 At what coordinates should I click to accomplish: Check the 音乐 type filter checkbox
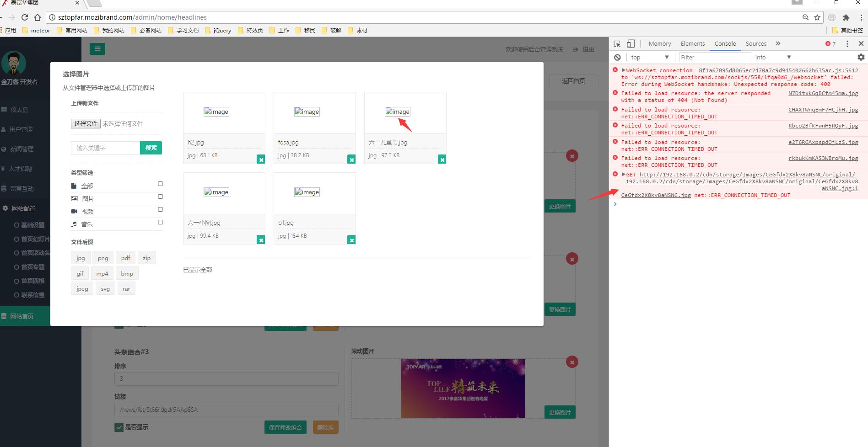click(x=160, y=222)
